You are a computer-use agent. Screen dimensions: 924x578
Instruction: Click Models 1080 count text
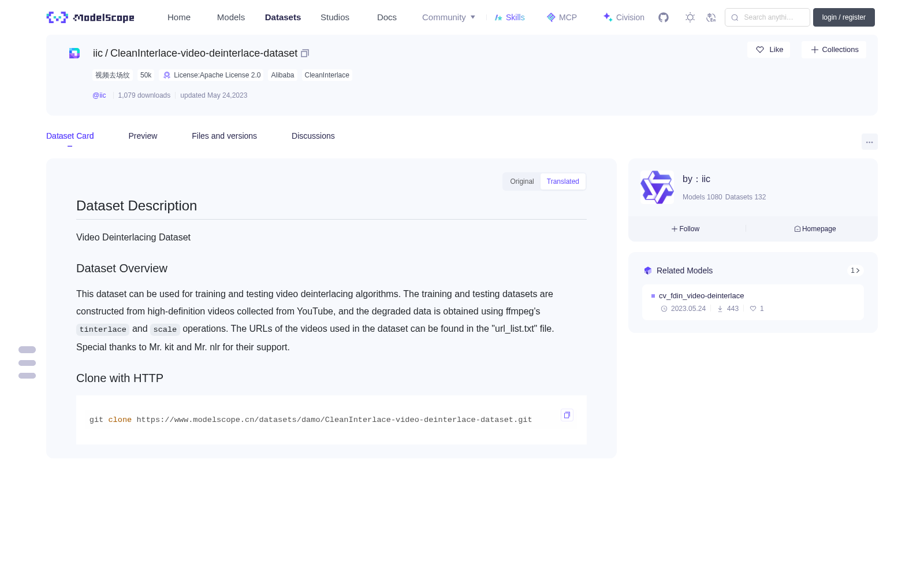(702, 197)
